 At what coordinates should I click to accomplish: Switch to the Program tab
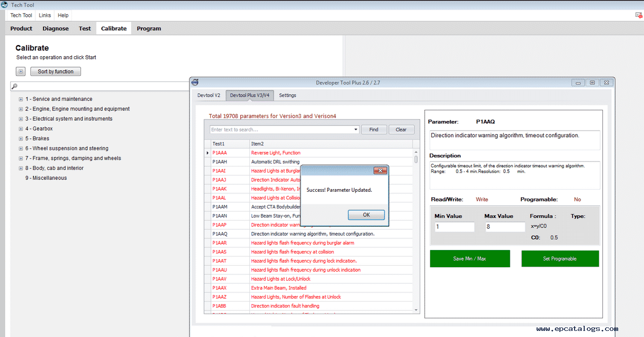pos(149,28)
